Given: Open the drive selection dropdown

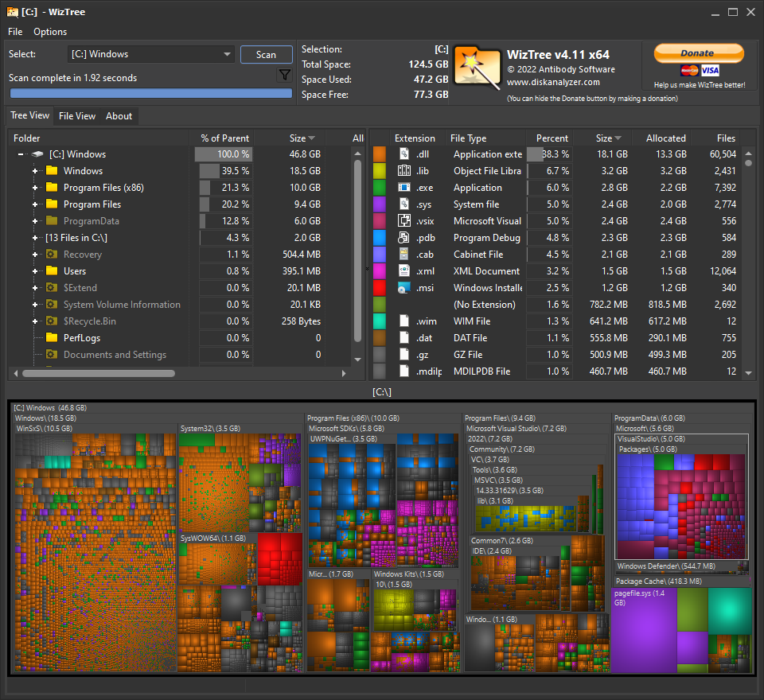Looking at the screenshot, I should tap(225, 54).
